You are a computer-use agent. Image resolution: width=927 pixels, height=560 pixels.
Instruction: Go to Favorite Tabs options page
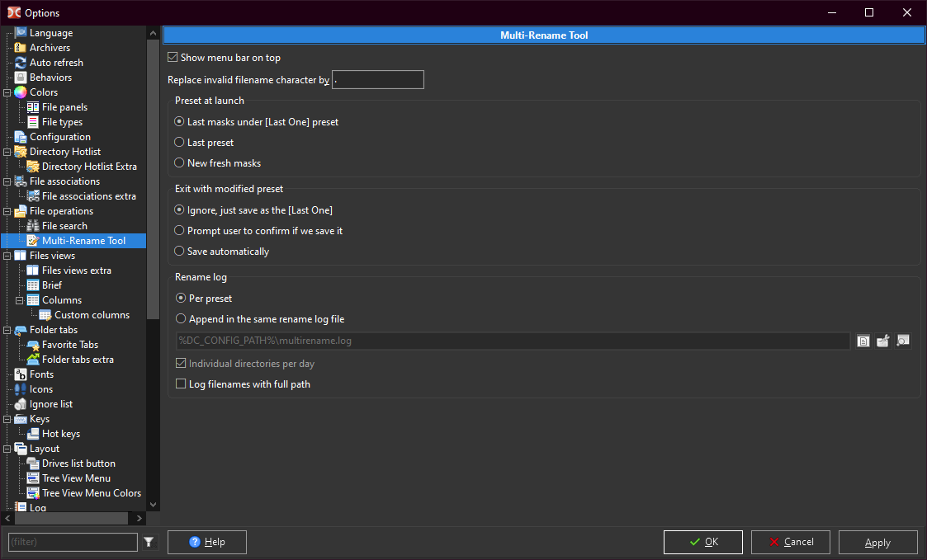[x=69, y=345]
